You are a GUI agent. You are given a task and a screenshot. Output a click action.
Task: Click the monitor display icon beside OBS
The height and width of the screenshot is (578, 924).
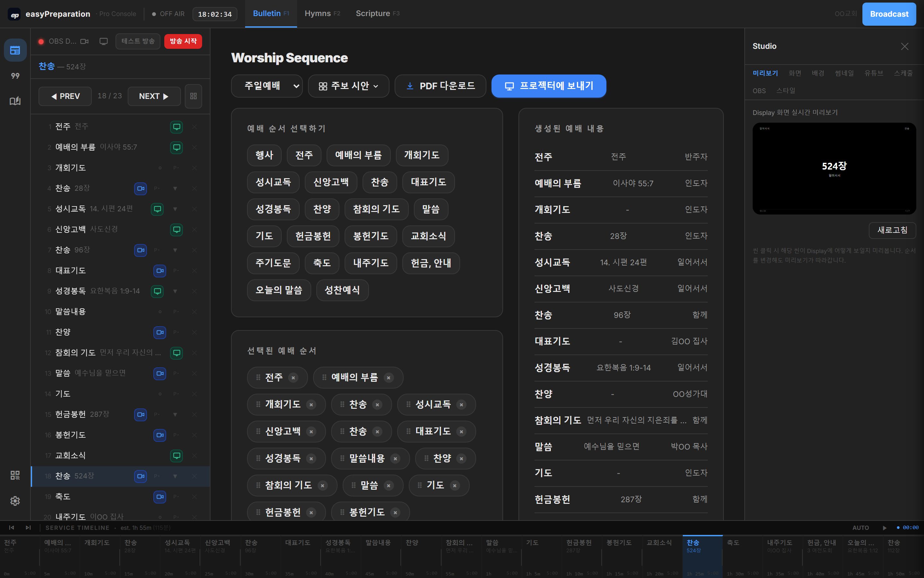pos(104,41)
